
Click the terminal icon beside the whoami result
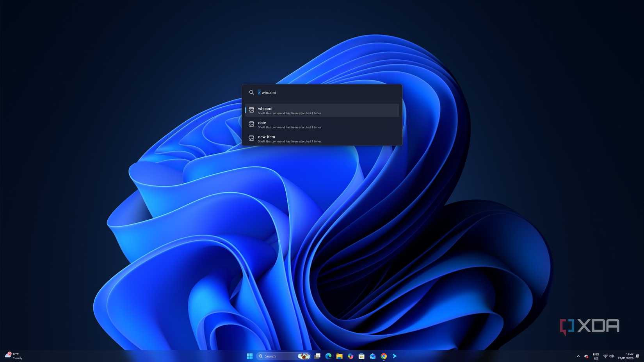pos(251,110)
